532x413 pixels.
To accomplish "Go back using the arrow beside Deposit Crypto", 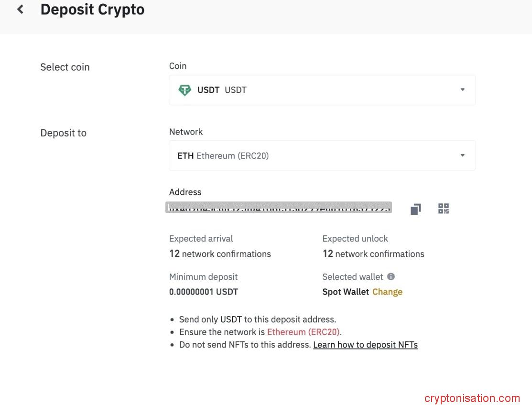I will (20, 10).
